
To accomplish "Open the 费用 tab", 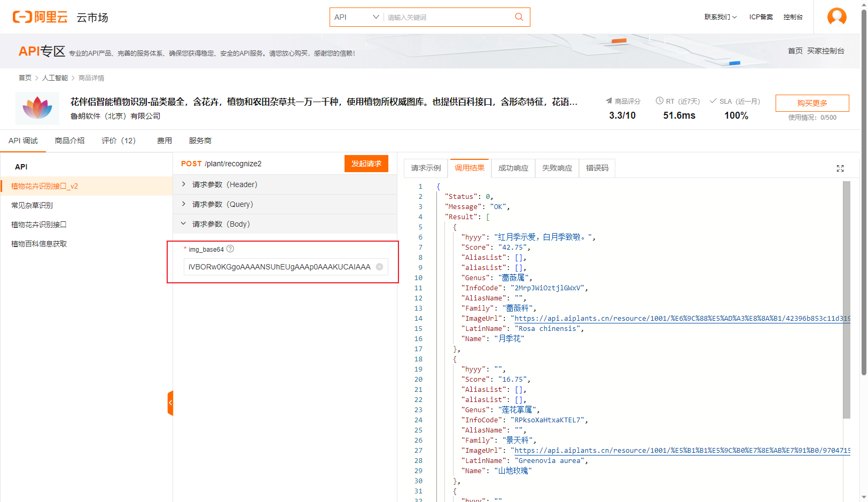I will point(165,141).
